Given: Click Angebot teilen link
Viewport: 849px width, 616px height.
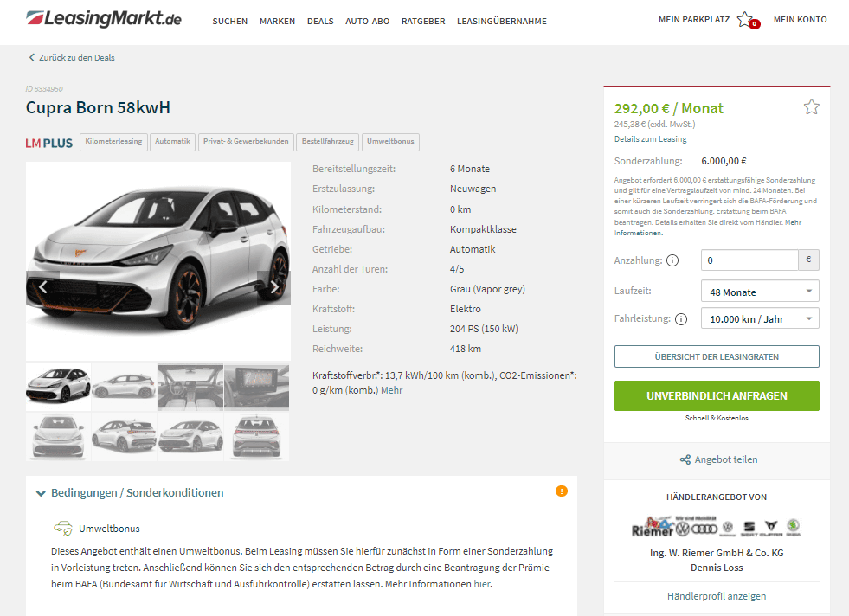Looking at the screenshot, I should (x=726, y=459).
